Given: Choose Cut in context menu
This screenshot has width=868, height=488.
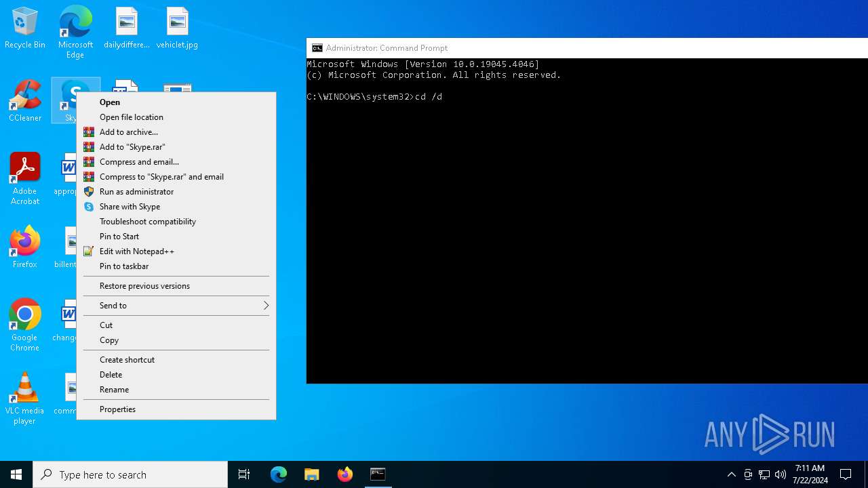Looking at the screenshot, I should [176, 325].
